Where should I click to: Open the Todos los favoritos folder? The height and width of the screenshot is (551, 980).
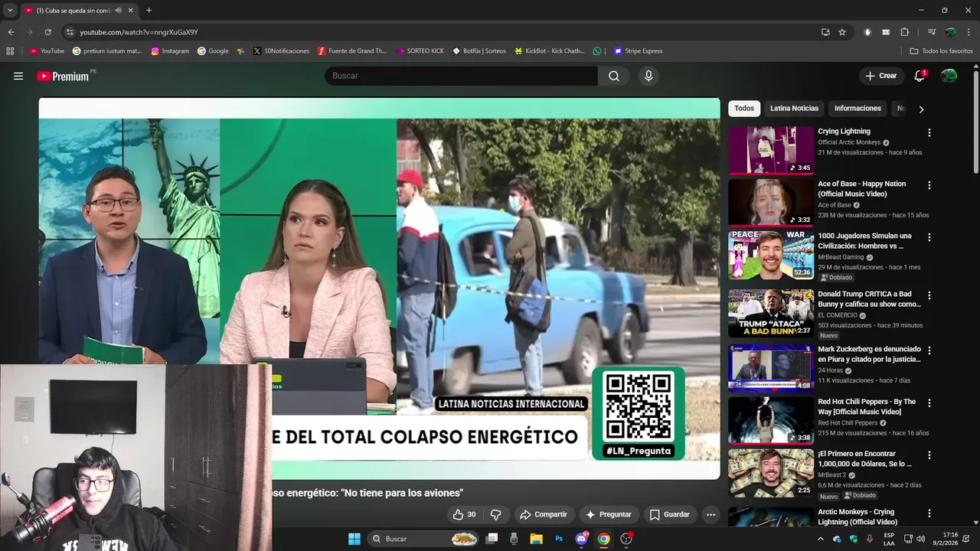point(941,51)
